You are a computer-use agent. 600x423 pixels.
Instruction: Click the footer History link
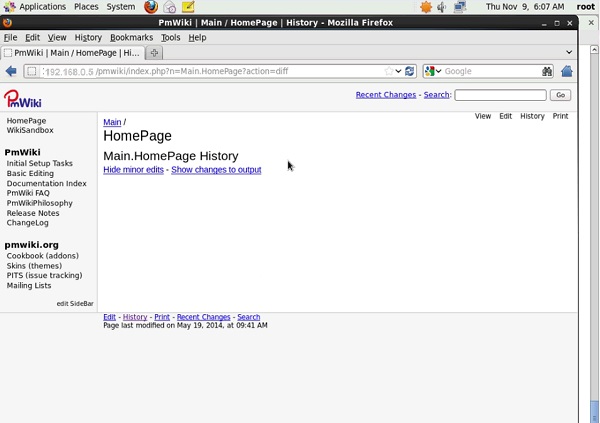click(135, 317)
